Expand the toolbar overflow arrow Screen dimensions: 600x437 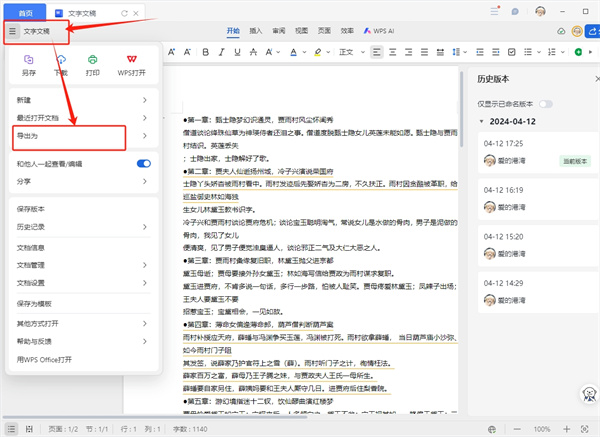click(x=590, y=52)
